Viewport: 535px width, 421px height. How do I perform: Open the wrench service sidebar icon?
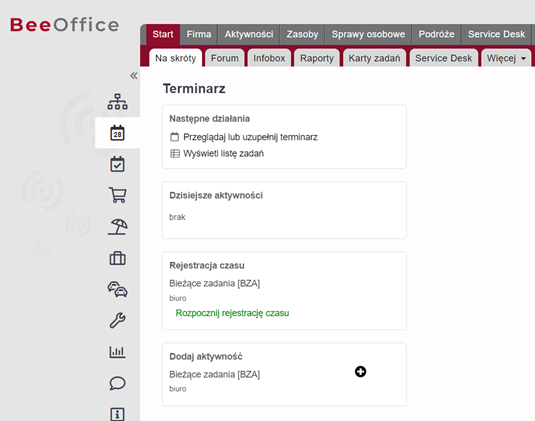coord(117,320)
